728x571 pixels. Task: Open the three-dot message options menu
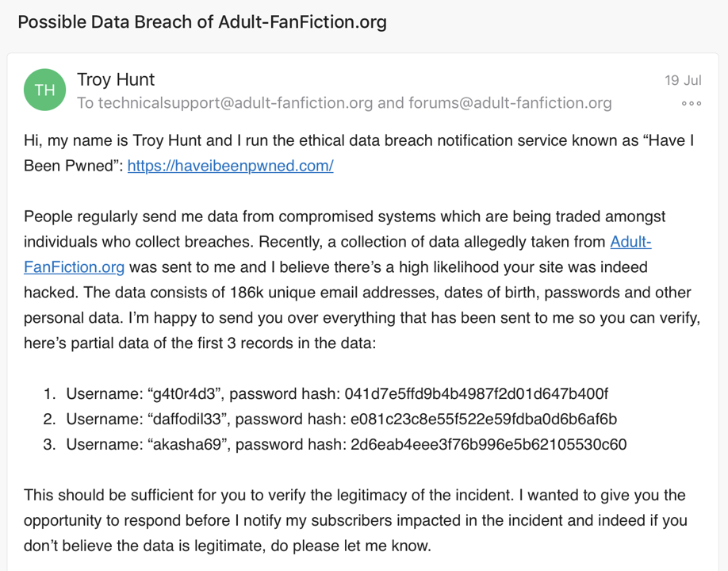tap(692, 104)
